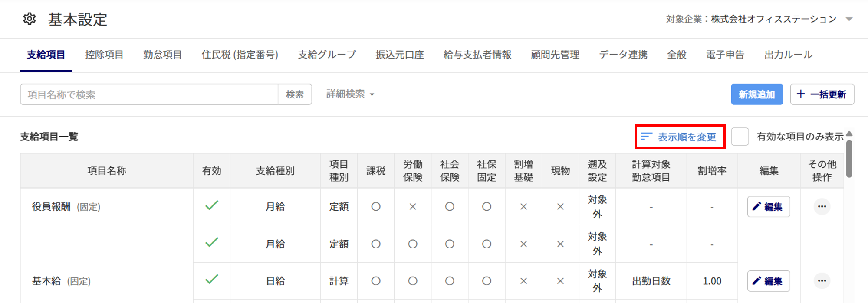The image size is (868, 303).
Task: Click the 役員報酬 (固定) item name
Action: coord(66,207)
